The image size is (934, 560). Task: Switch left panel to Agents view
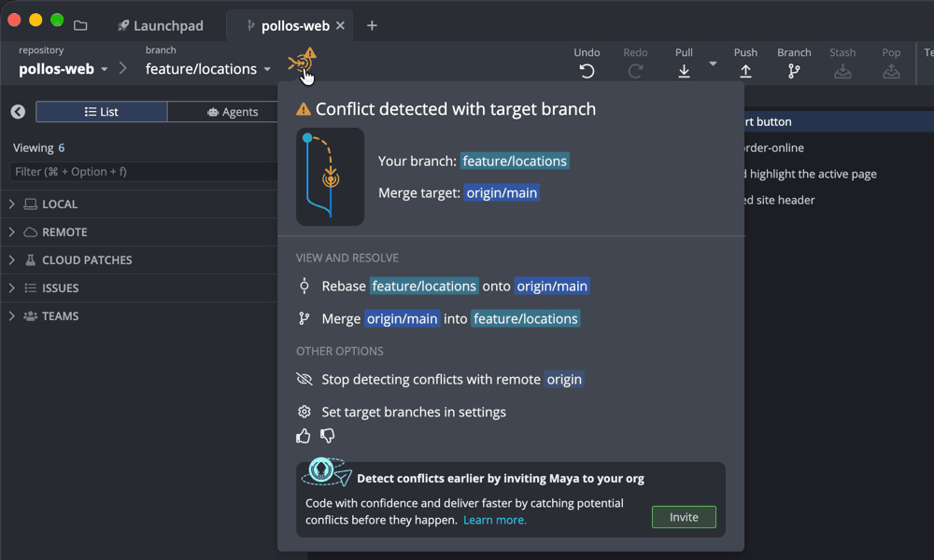point(233,112)
